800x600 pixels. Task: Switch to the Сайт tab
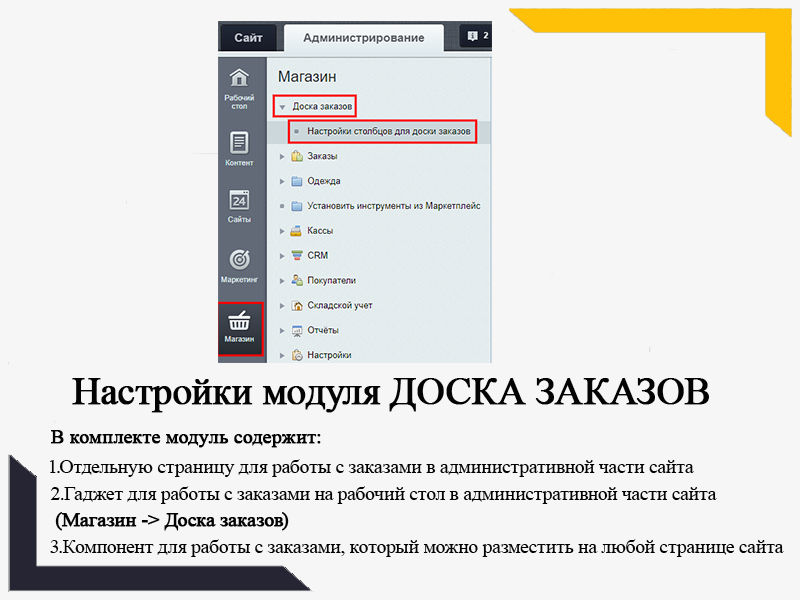pos(248,38)
